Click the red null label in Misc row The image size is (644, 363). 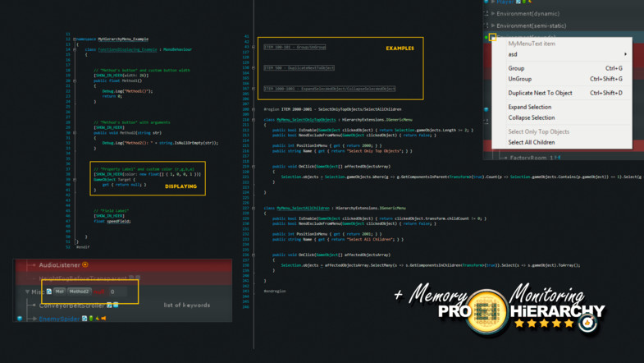99,292
